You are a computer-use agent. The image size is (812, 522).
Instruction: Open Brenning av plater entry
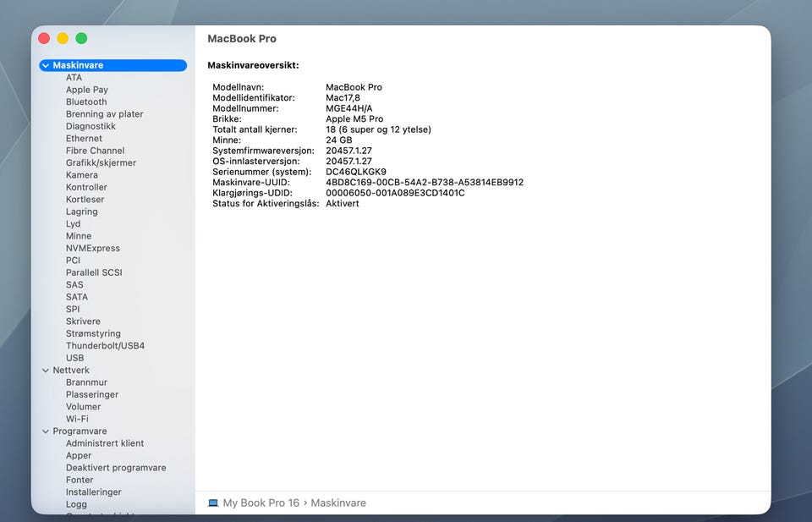click(x=104, y=114)
